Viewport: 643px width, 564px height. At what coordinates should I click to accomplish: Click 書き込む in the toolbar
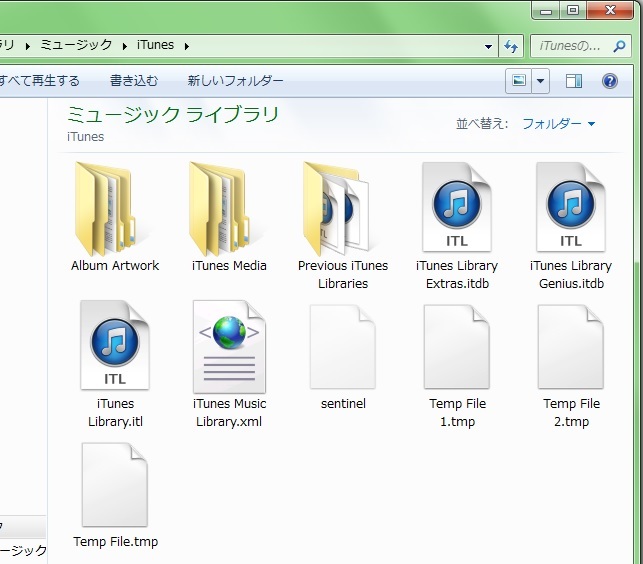click(134, 81)
